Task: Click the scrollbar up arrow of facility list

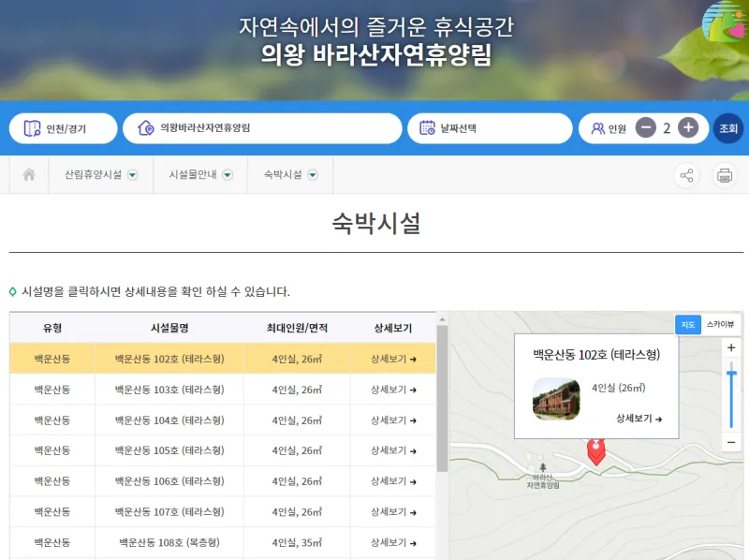Action: [x=442, y=319]
